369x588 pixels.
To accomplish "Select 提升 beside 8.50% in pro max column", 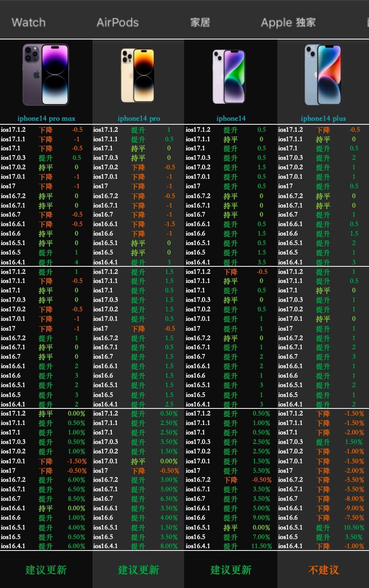I will [45, 499].
